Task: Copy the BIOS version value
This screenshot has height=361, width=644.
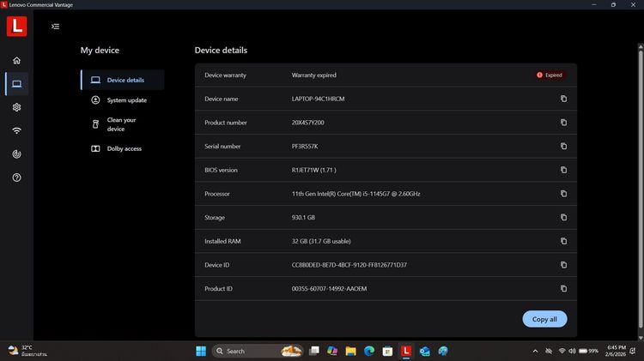Action: tap(563, 170)
